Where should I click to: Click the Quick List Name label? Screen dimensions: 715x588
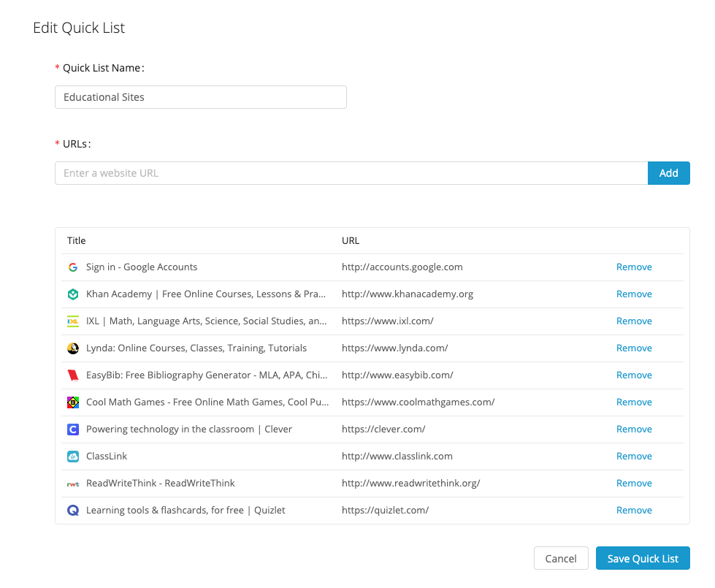pyautogui.click(x=103, y=68)
